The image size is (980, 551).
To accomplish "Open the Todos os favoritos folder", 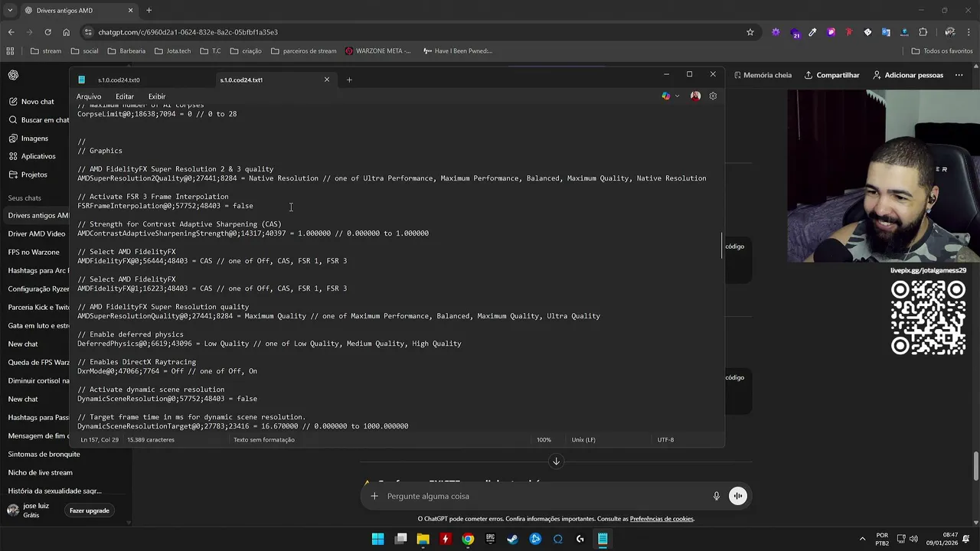I will tap(942, 51).
